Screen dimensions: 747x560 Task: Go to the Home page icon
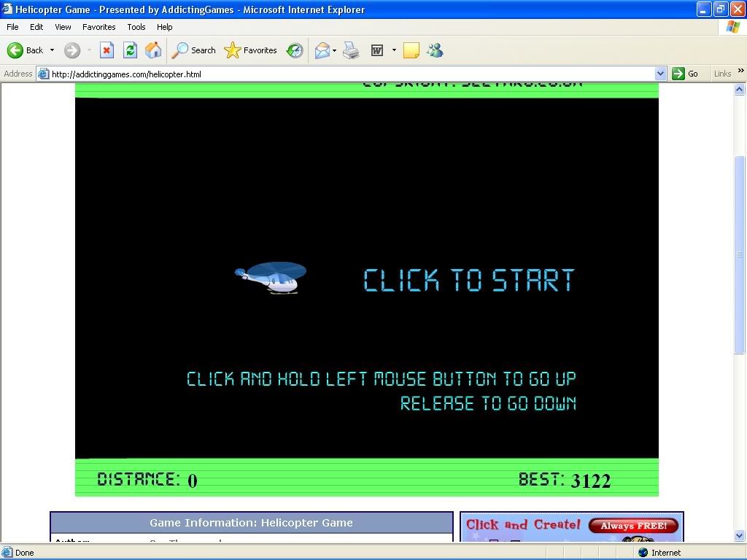coord(153,50)
